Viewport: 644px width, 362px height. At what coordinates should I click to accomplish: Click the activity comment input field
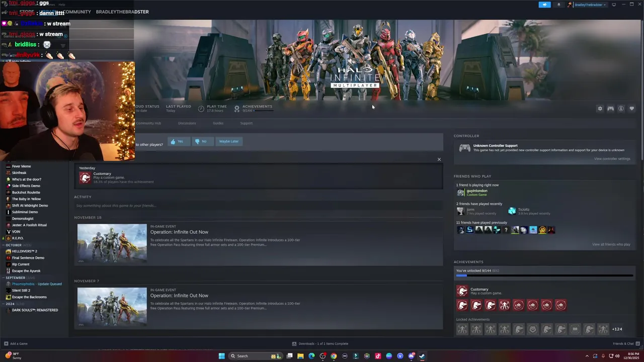point(258,206)
